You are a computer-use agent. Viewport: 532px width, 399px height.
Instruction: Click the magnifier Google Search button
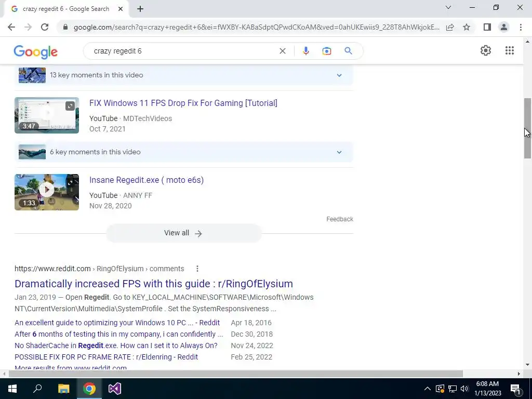click(348, 51)
